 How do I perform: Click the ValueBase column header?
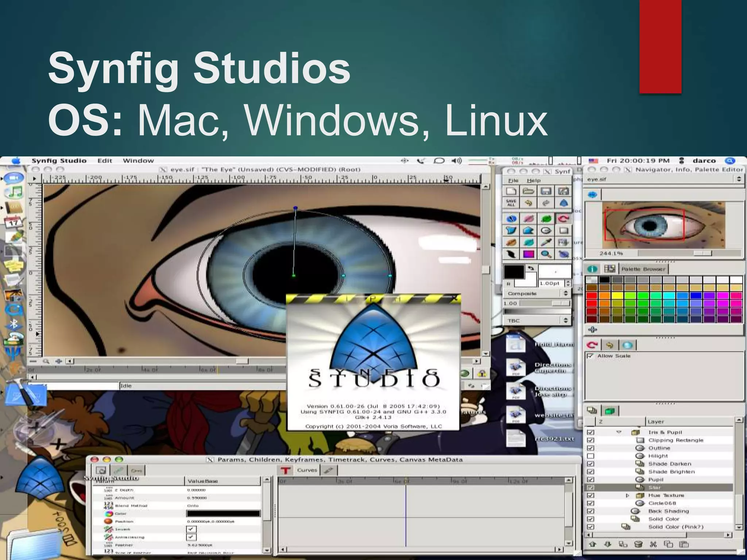(x=223, y=481)
